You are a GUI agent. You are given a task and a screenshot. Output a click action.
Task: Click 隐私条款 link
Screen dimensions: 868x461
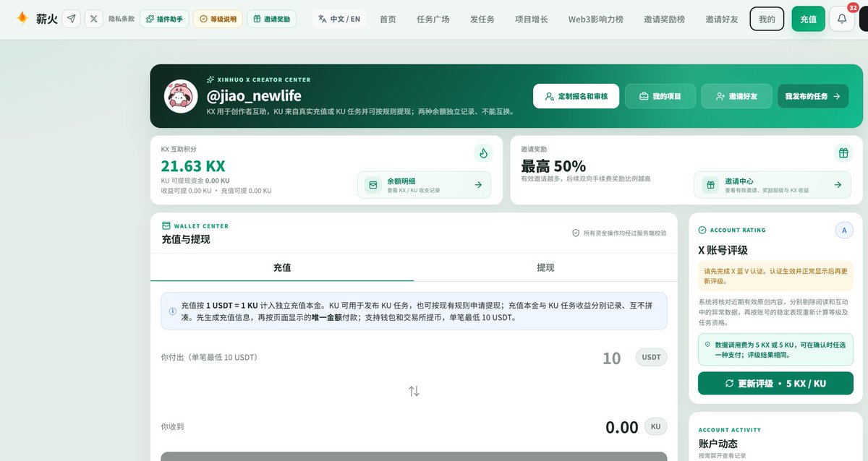coord(121,19)
